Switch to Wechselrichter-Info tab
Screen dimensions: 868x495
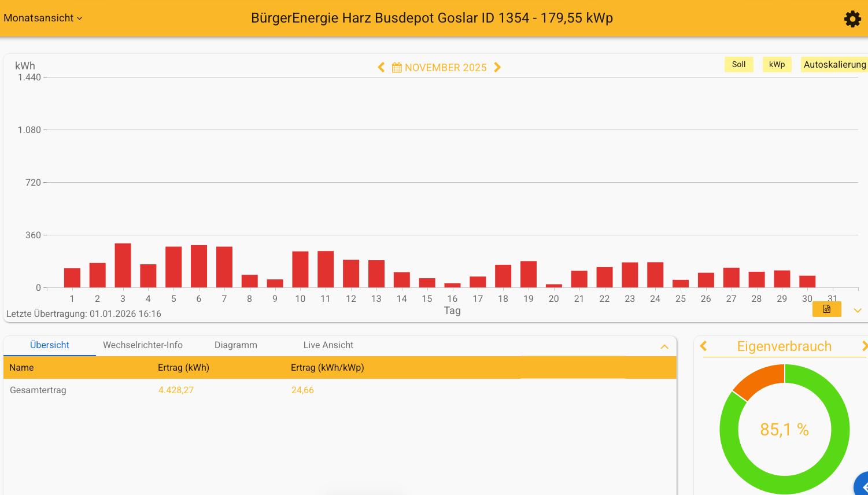click(x=143, y=345)
